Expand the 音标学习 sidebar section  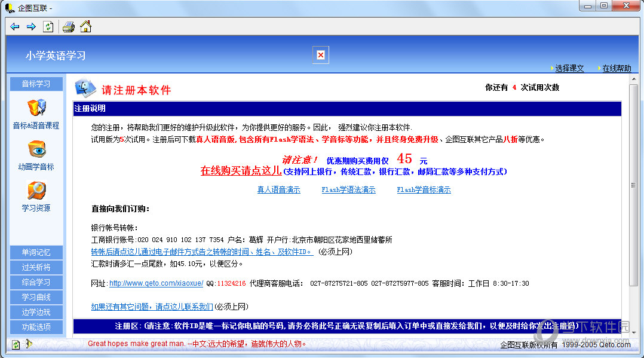36,84
